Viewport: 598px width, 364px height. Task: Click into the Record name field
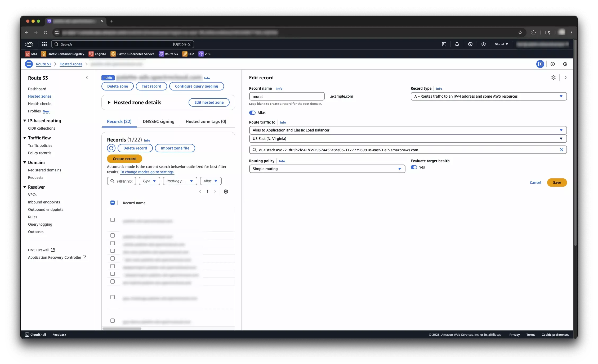pos(287,96)
